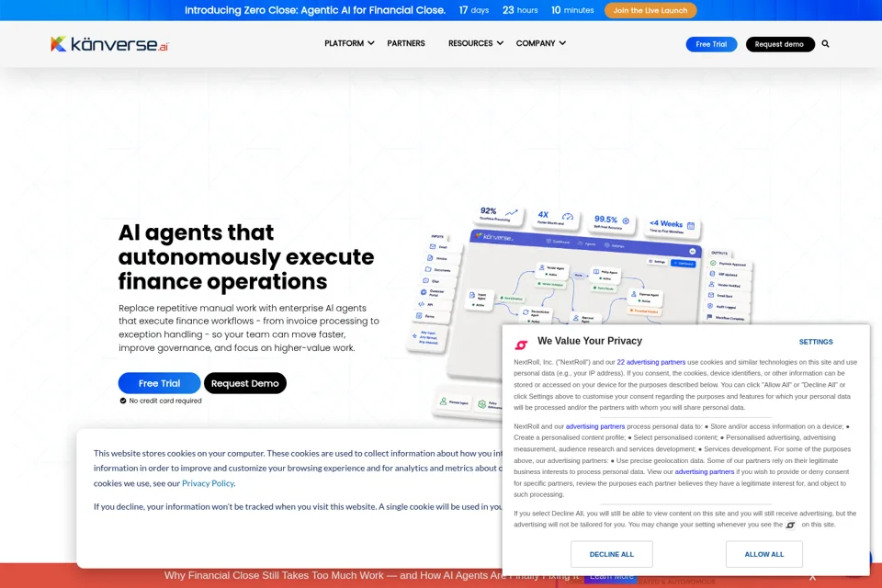The image size is (882, 588).
Task: Expand the Company menu chevron
Action: 562,43
